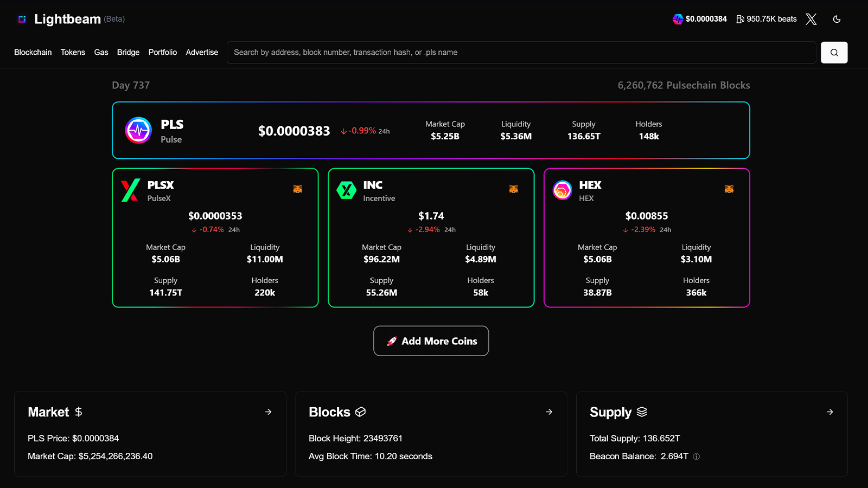
Task: Click Total Supply: 136.652T
Action: (635, 438)
